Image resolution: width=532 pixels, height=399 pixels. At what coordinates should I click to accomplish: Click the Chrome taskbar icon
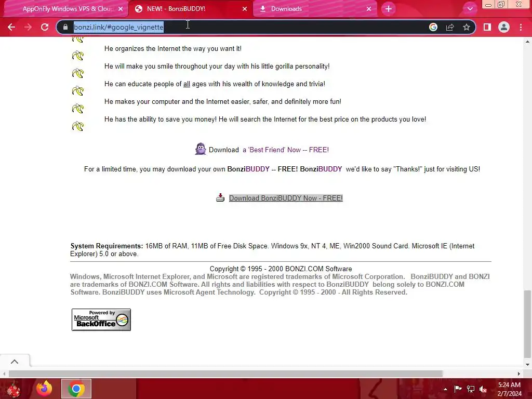click(x=76, y=389)
